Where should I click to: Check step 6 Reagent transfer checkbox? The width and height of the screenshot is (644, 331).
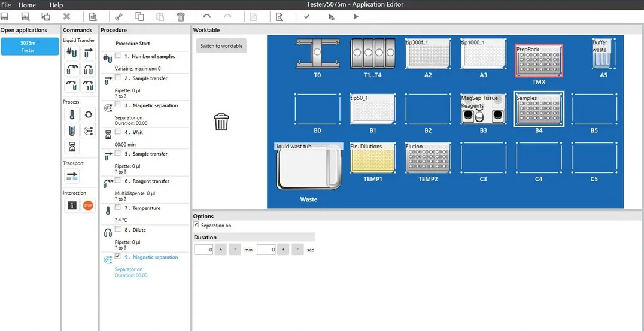click(x=118, y=180)
